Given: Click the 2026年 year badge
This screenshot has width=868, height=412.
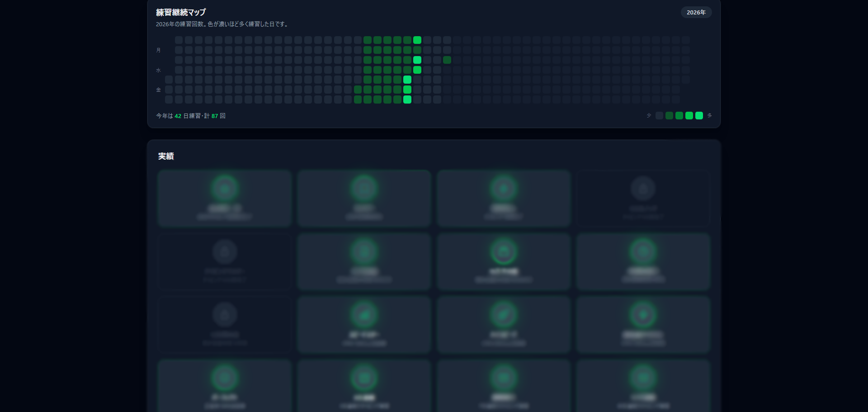Looking at the screenshot, I should [696, 12].
